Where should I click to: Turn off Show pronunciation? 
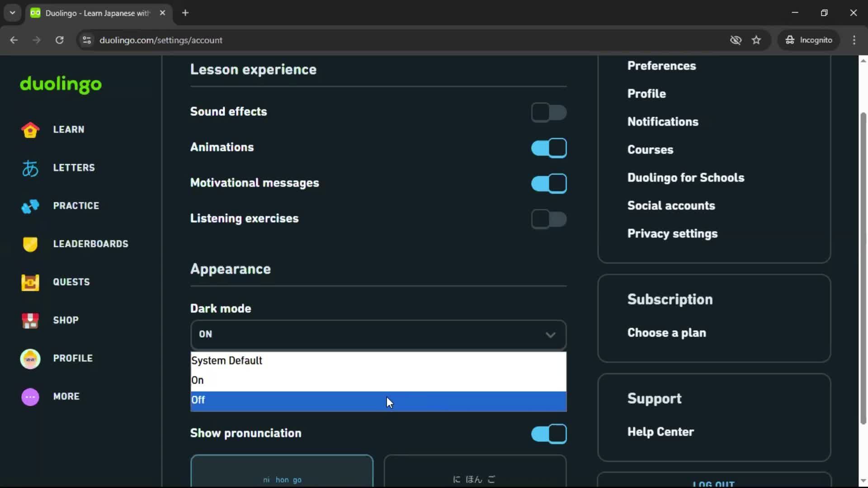click(x=547, y=434)
